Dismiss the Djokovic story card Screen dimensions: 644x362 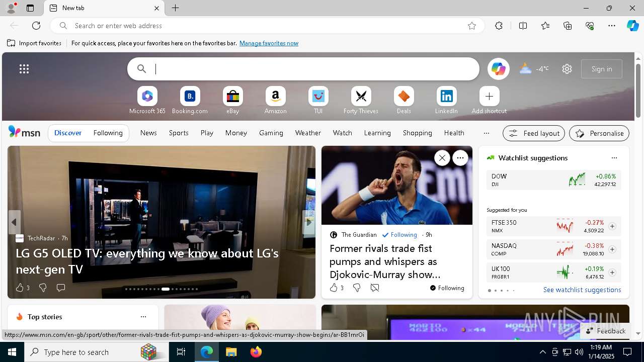[x=442, y=158]
